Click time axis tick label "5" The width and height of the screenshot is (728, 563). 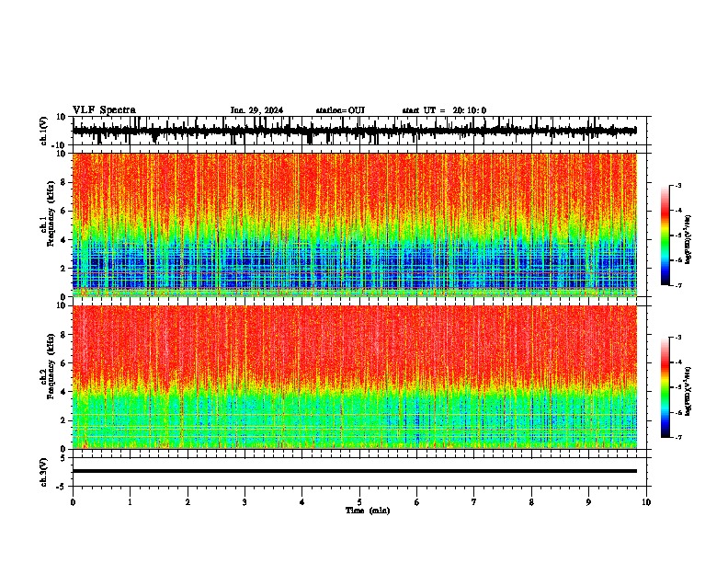[359, 502]
